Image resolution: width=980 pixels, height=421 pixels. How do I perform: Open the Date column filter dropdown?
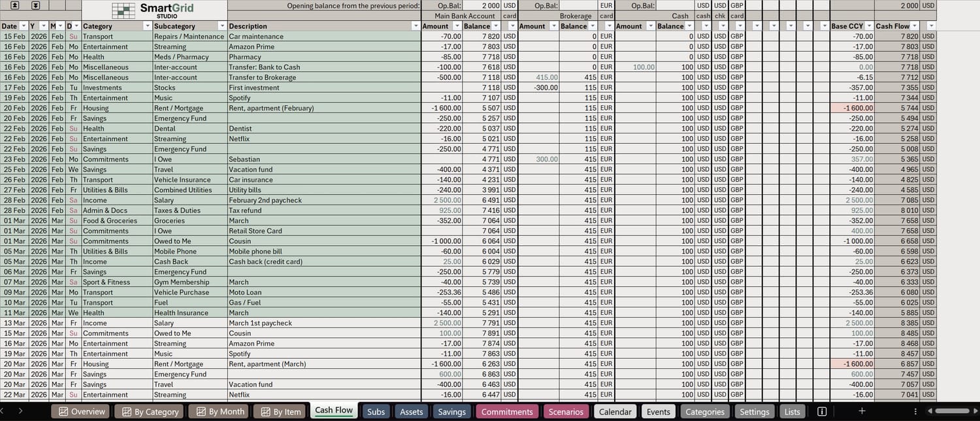[23, 26]
